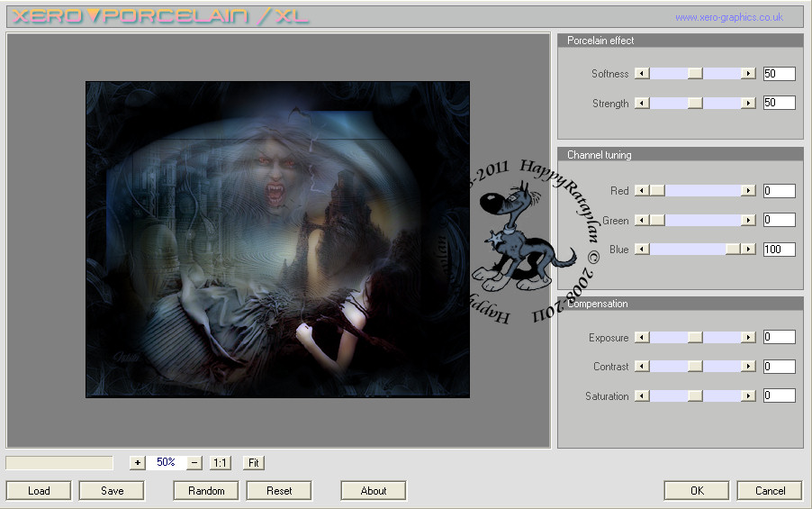This screenshot has width=812, height=509.
Task: Lower Saturation using left arrow
Action: pyautogui.click(x=642, y=396)
